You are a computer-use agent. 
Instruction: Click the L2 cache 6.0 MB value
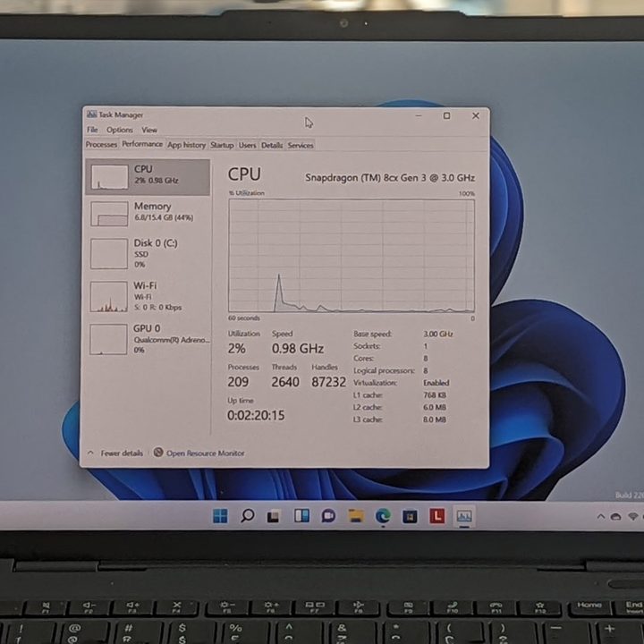(435, 407)
